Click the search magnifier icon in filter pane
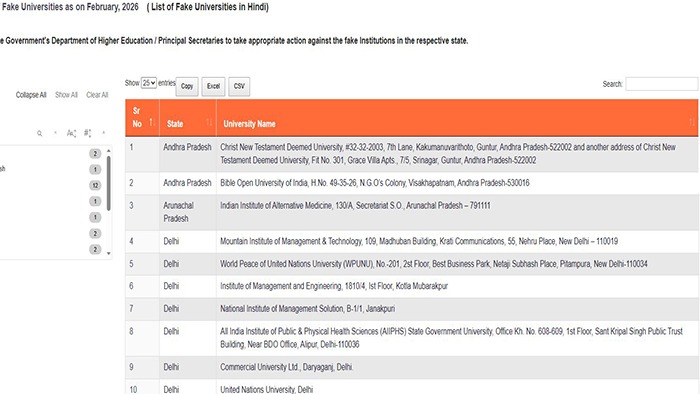This screenshot has width=700, height=394. coord(40,133)
